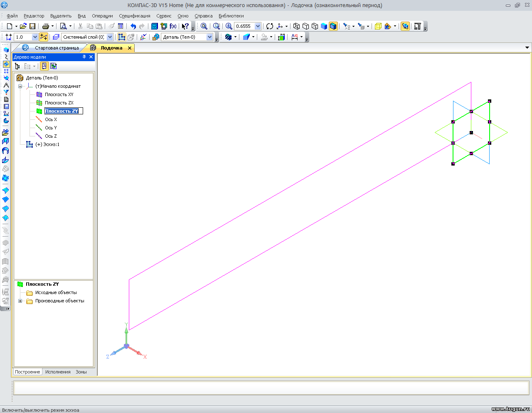Screen dimensions: 532x413
Task: Click the message input area at the bottom
Action: tap(271, 388)
